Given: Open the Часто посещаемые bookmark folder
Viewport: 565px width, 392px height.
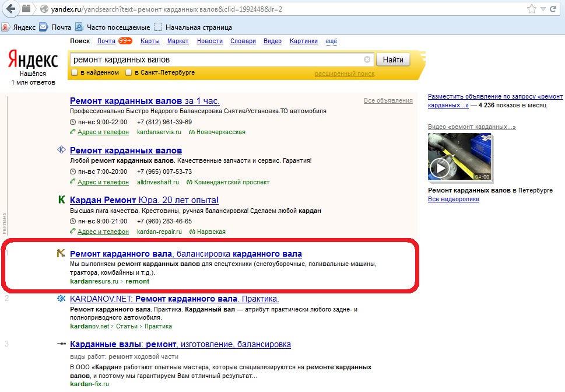Looking at the screenshot, I should pos(113,27).
